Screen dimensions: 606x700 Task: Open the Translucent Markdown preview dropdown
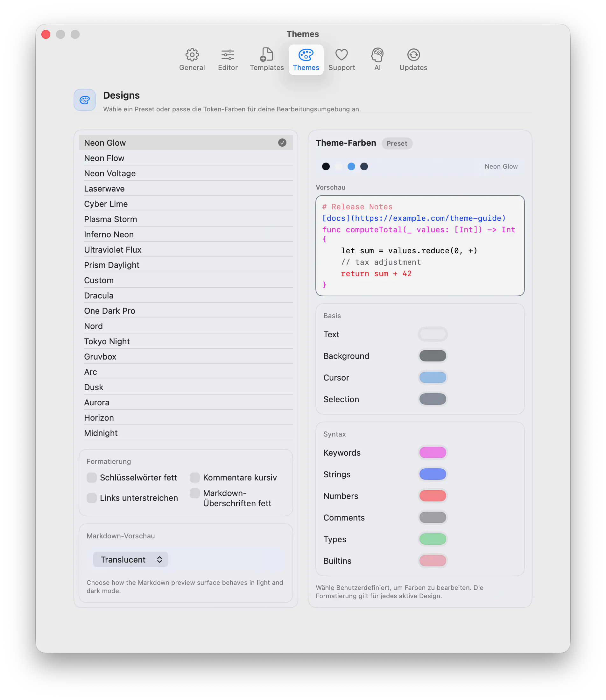click(130, 559)
